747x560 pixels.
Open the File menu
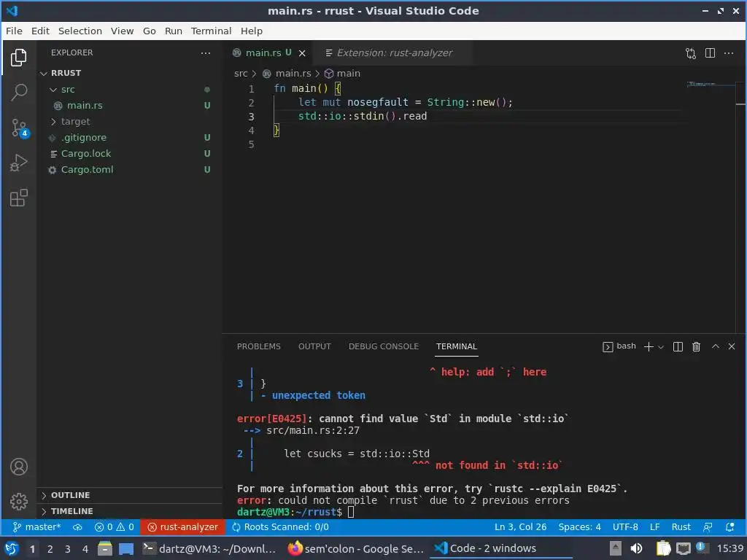14,31
